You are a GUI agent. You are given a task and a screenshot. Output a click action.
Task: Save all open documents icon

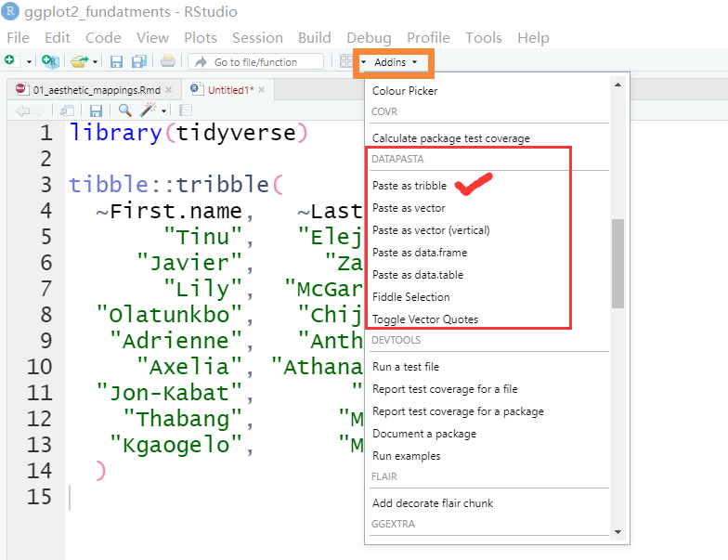click(x=138, y=61)
